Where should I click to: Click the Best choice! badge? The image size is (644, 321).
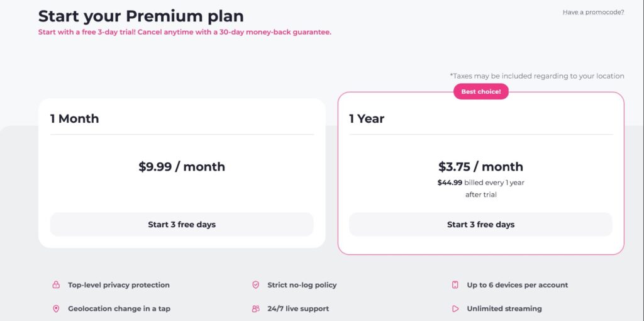tap(481, 92)
